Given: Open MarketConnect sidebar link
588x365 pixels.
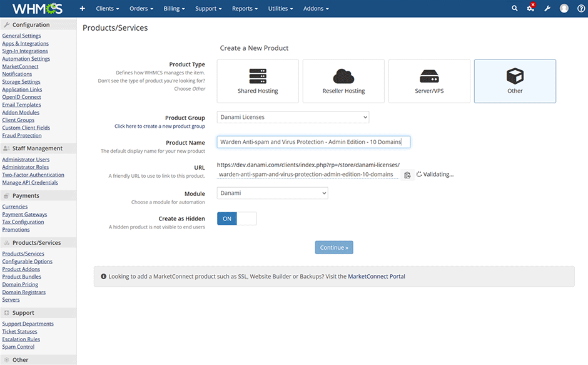Looking at the screenshot, I should 20,66.
